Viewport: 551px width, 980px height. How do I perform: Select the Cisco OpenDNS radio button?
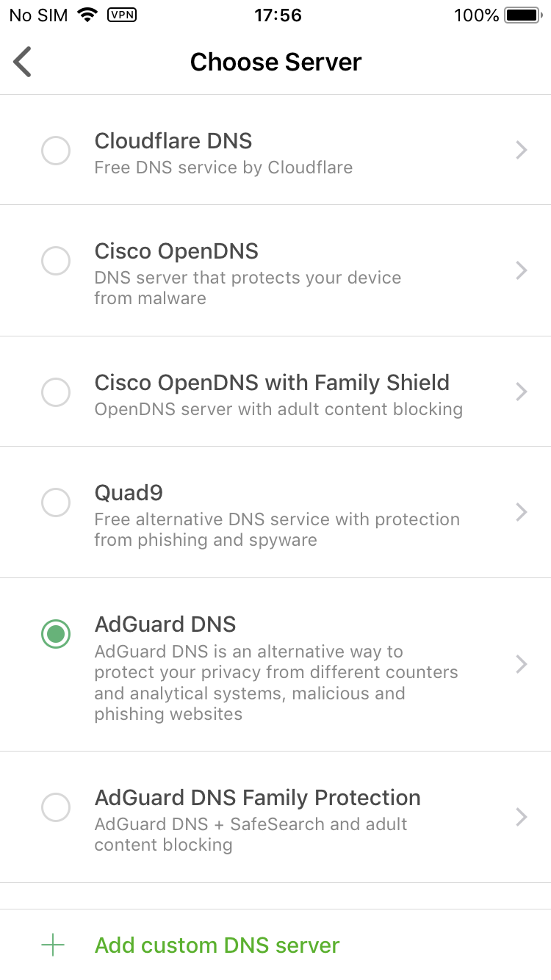coord(56,261)
